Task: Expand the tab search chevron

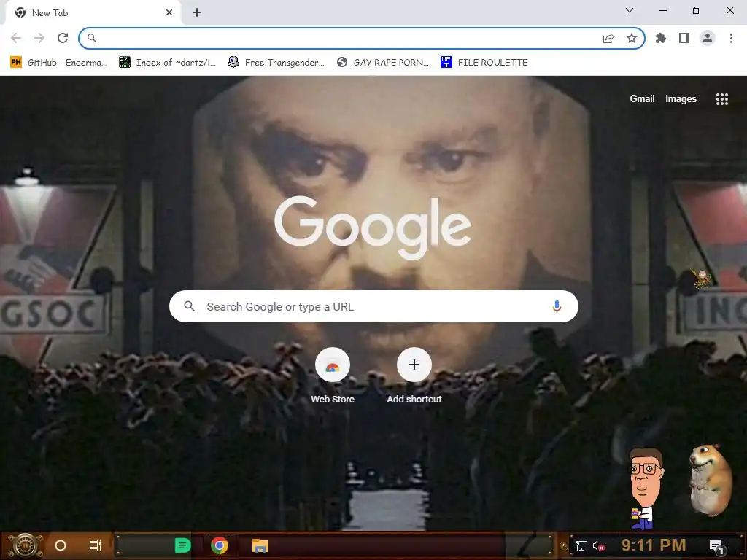Action: point(630,10)
